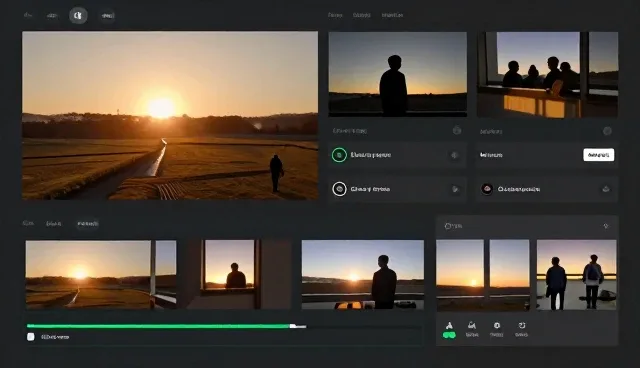Toggle the white checkbox below the green progress bar
The width and height of the screenshot is (640, 368).
[31, 337]
